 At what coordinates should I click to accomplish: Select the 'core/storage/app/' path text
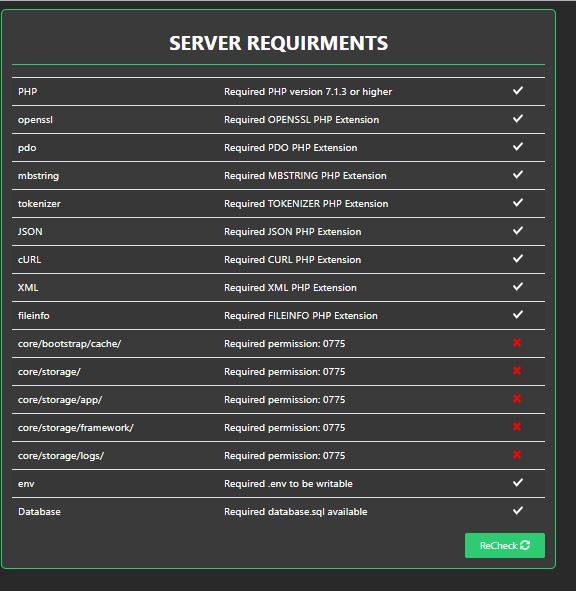pos(60,400)
